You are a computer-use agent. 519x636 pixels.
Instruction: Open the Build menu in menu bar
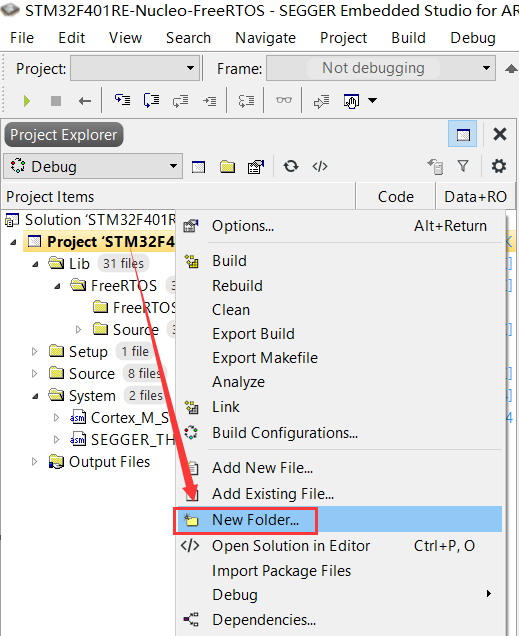point(408,38)
